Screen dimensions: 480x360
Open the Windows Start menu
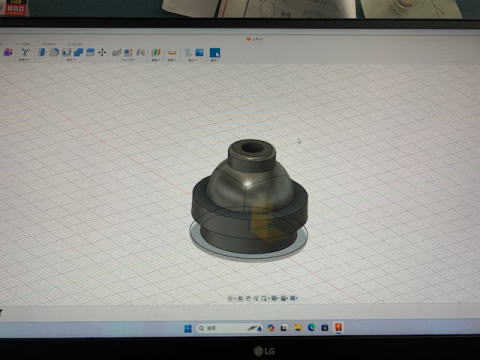coord(188,328)
